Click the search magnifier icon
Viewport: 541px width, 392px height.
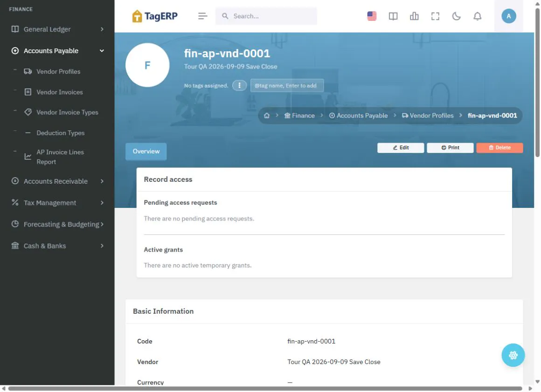click(x=225, y=16)
